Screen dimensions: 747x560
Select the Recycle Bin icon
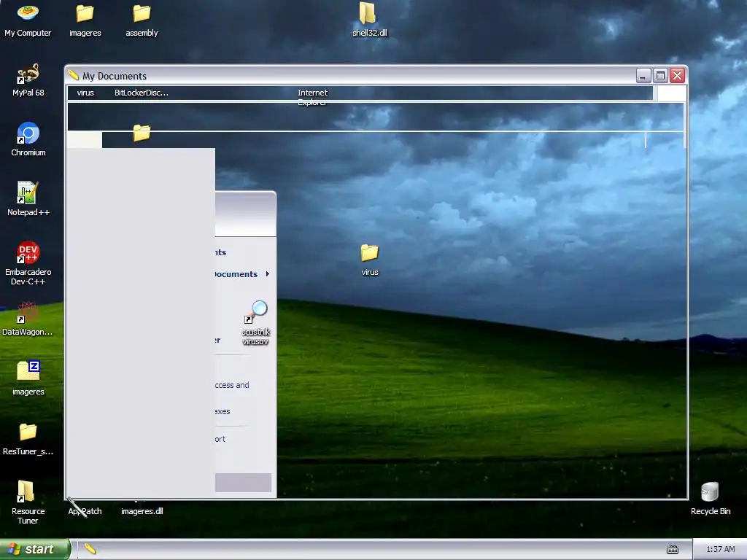(x=710, y=499)
